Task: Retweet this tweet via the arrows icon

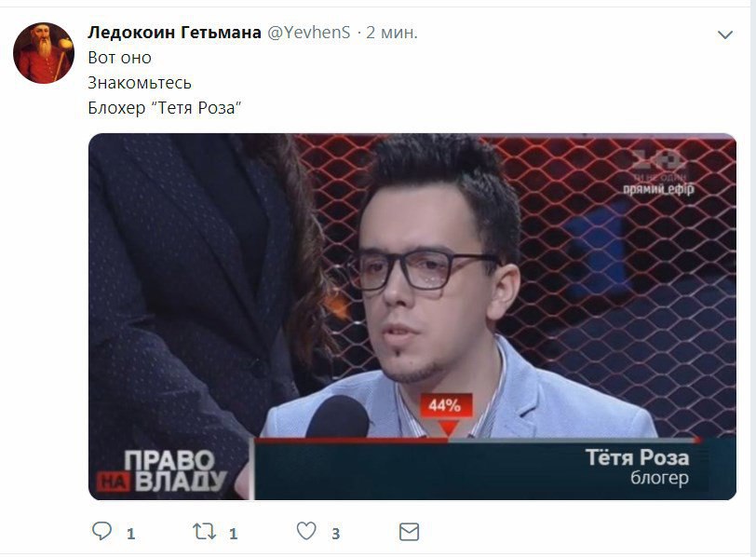Action: click(204, 532)
